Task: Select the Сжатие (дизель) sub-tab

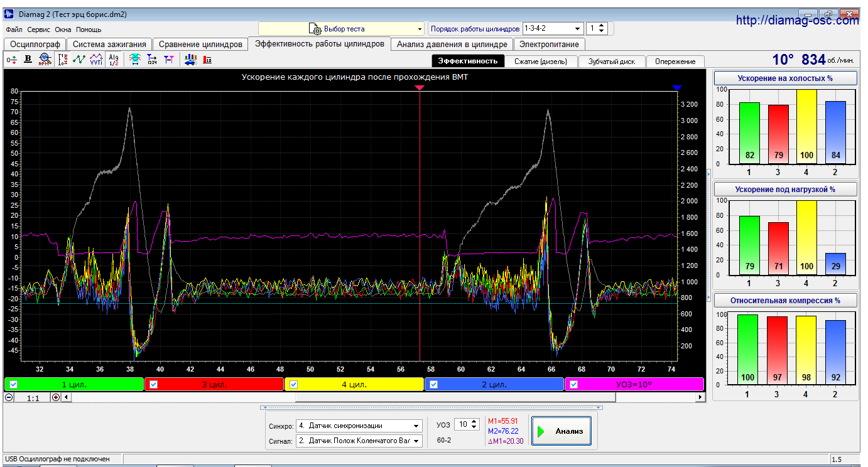Action: click(x=541, y=61)
